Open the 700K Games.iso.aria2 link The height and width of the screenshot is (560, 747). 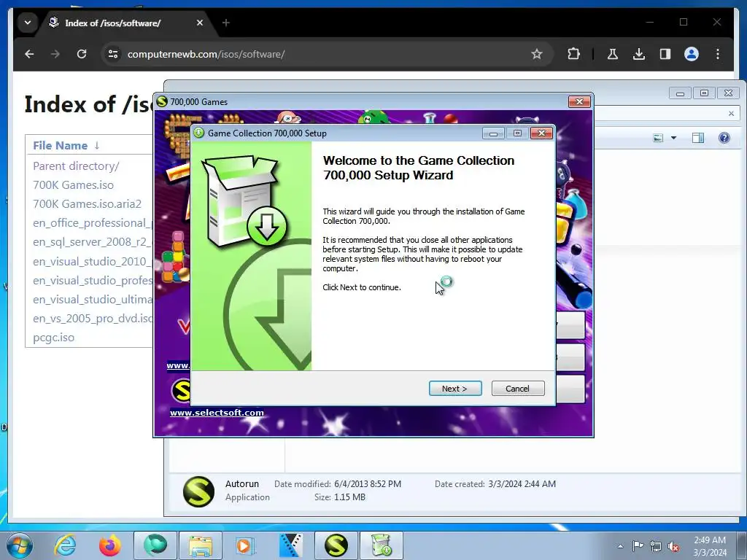[88, 204]
